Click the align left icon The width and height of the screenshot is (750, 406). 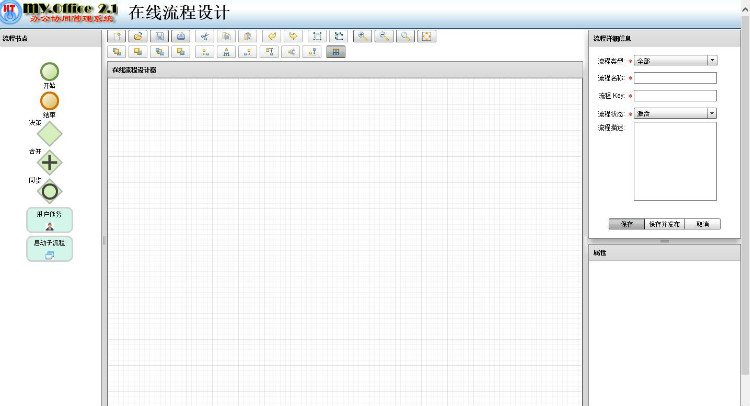[x=205, y=52]
